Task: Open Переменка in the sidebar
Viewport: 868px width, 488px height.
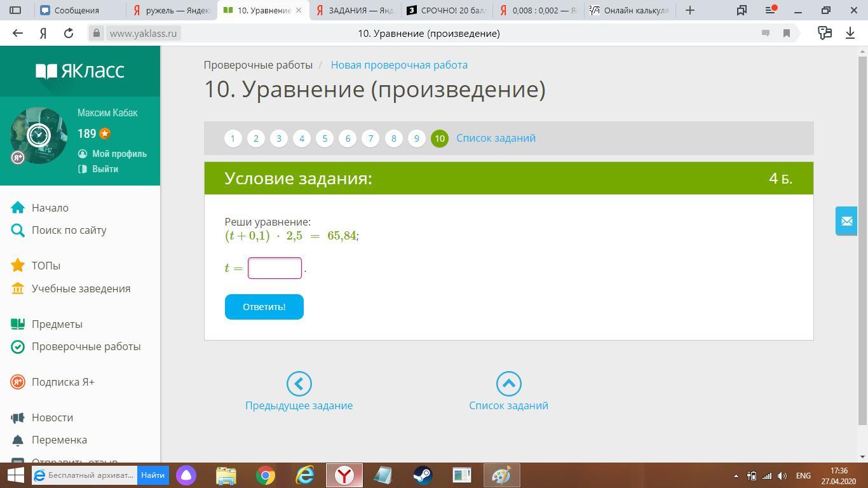Action: tap(59, 440)
